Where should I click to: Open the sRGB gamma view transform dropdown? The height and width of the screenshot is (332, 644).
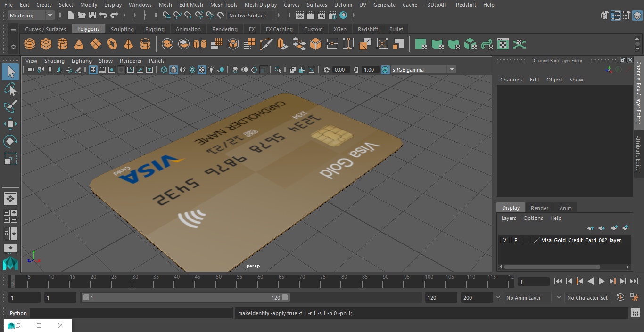pyautogui.click(x=423, y=70)
